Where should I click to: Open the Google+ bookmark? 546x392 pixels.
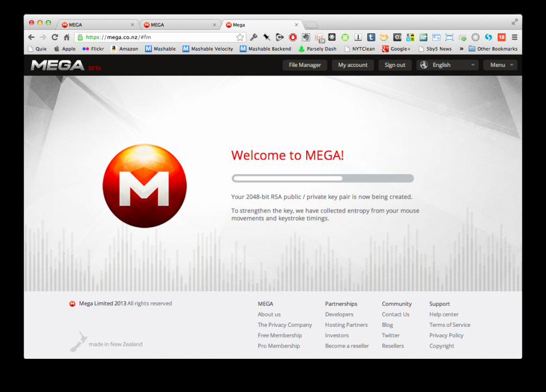point(396,49)
